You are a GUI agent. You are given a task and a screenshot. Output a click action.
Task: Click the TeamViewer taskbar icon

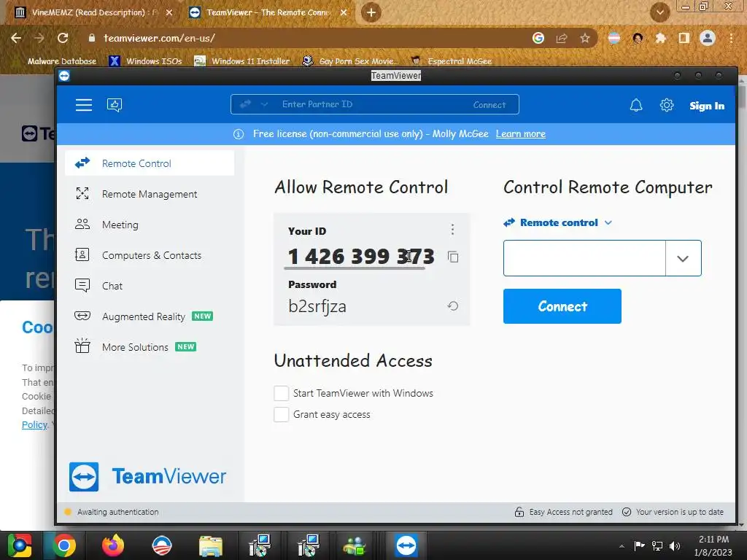click(x=406, y=545)
